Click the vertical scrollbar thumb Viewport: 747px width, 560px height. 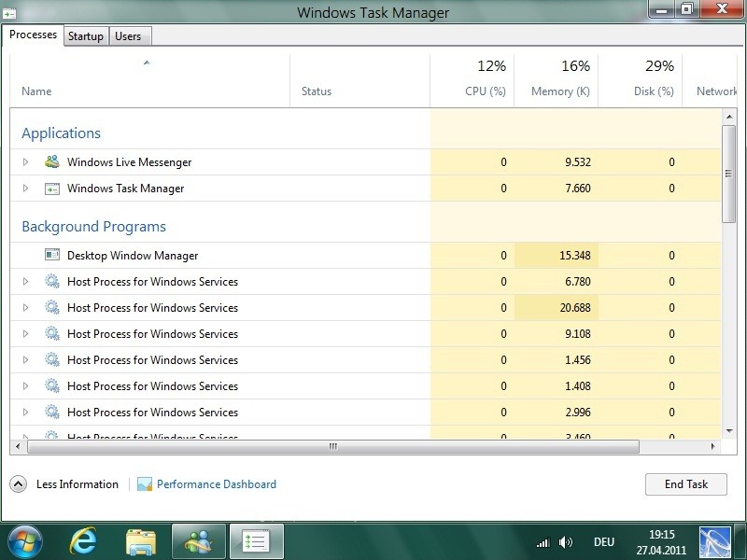728,174
